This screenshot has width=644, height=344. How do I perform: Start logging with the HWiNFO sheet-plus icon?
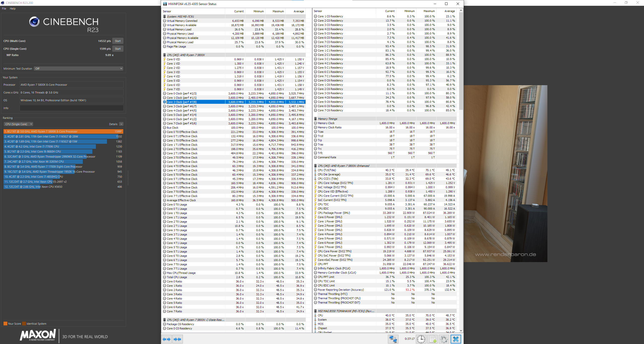tap(433, 339)
